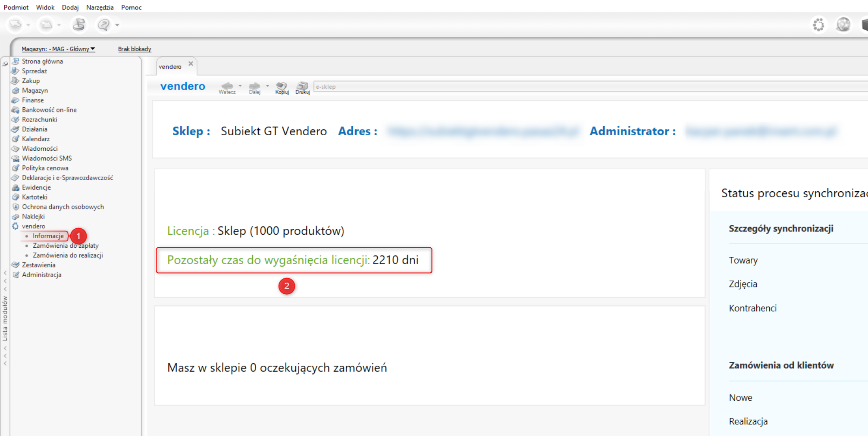Viewport: 868px width, 436px height.
Task: Open the Dodaj menu
Action: [x=70, y=7]
